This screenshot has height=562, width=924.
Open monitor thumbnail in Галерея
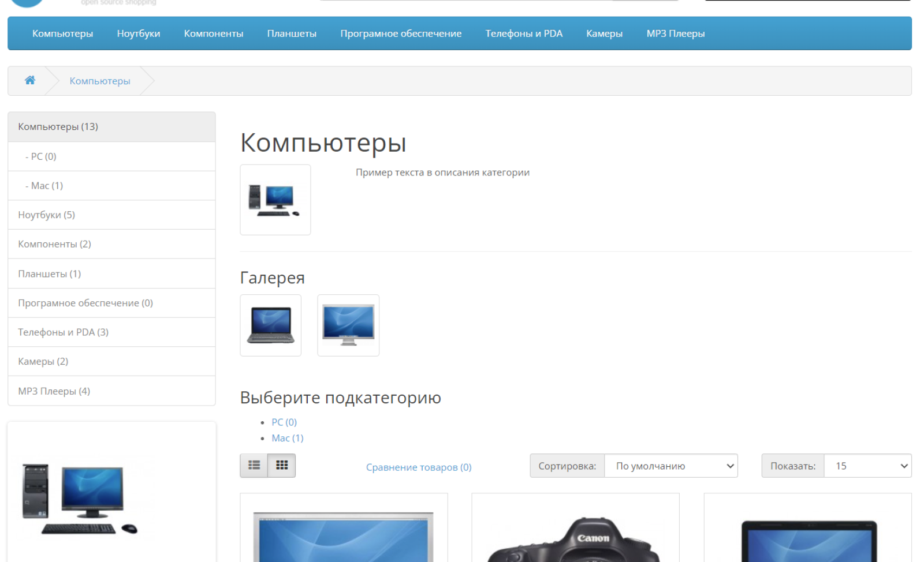(348, 325)
